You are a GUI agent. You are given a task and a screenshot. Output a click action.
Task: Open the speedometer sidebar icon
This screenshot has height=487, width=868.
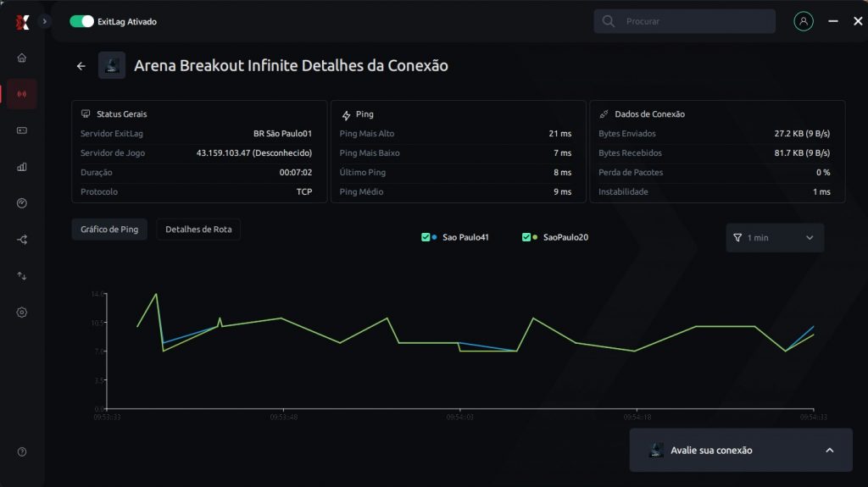pos(21,203)
